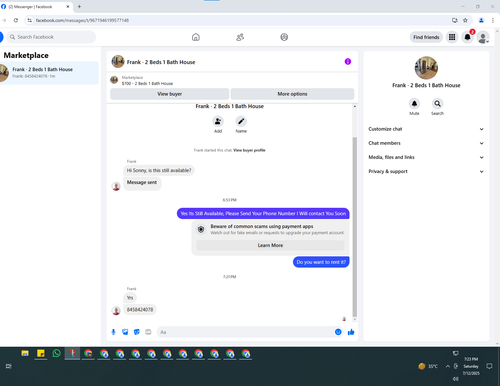Click the 'Do you want to rent it?' message
This screenshot has height=386, width=500.
[x=321, y=262]
